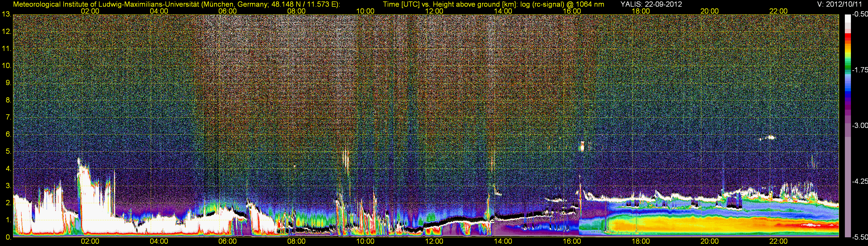Click the 06:00 label on bottom axis
This screenshot has height=246, width=868.
tap(227, 241)
